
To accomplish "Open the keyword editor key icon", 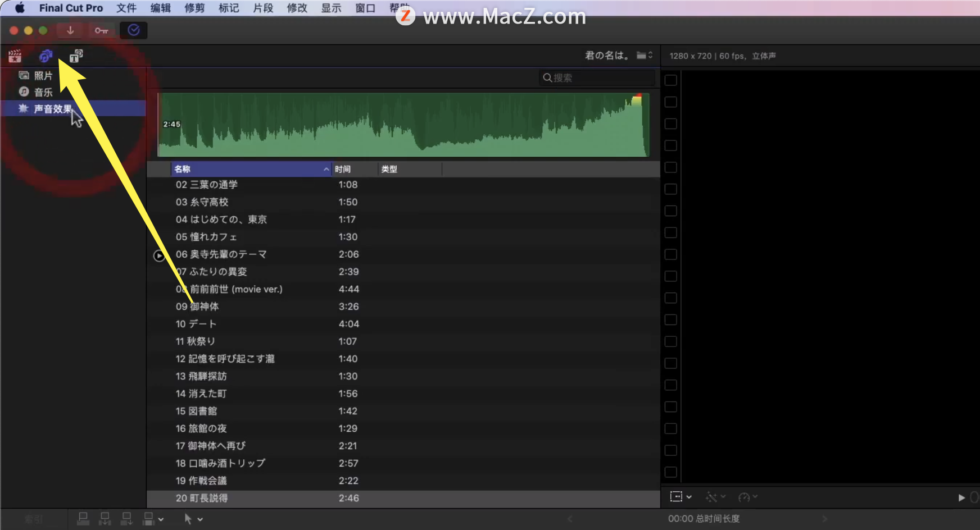I will pos(101,30).
